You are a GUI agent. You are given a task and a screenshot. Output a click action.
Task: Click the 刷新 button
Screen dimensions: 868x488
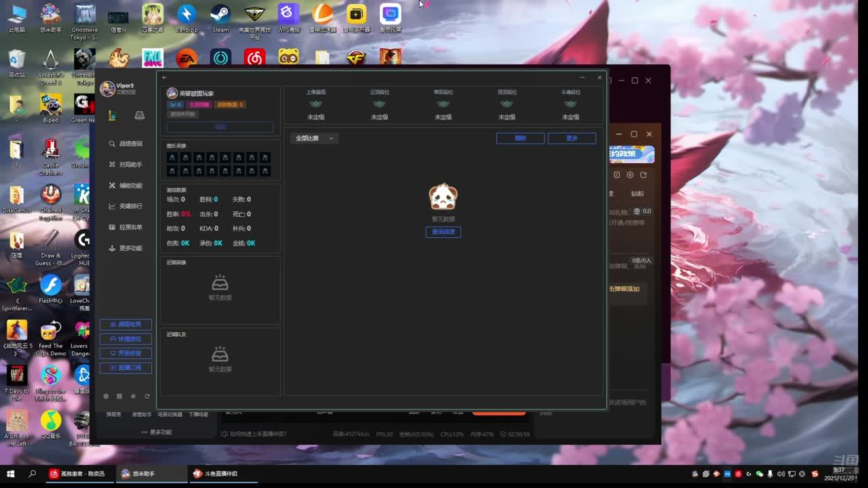[520, 138]
